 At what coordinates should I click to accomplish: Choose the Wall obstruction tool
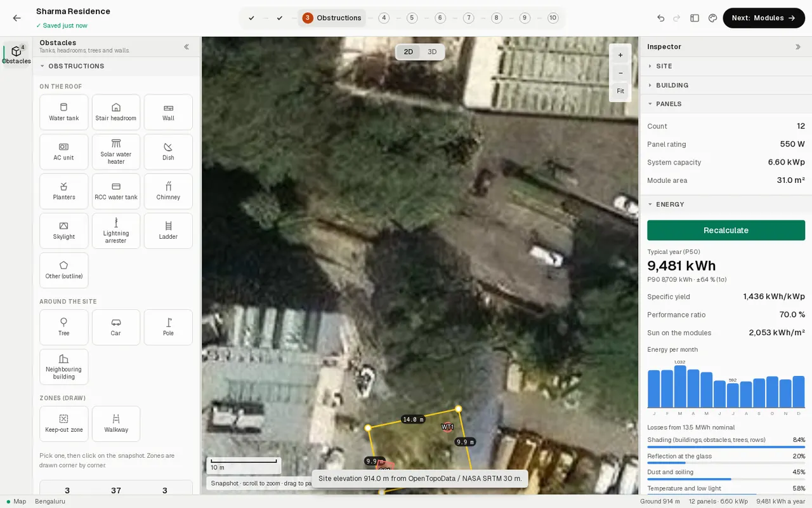pos(168,112)
